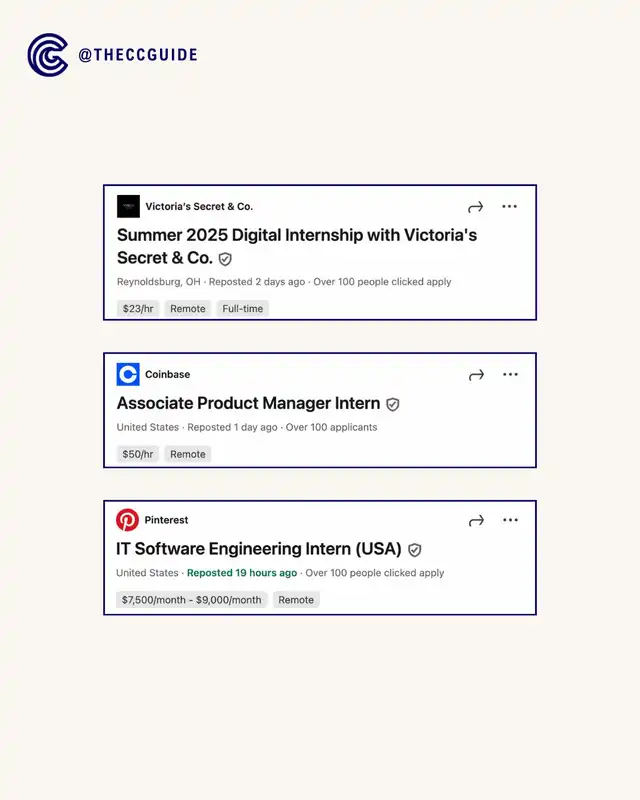Click verified badge beside IT Software Engineering Intern

point(415,550)
